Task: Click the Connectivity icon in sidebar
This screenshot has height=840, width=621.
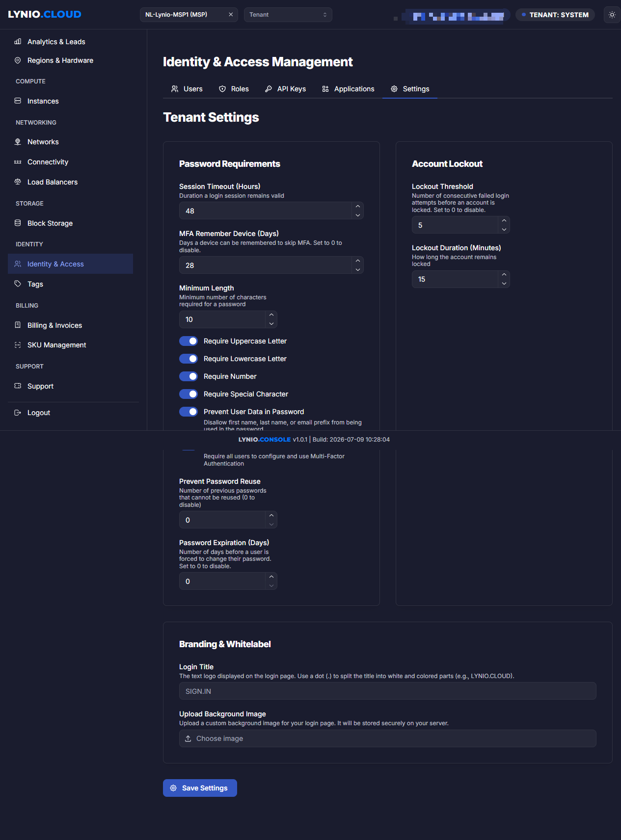Action: (x=18, y=162)
